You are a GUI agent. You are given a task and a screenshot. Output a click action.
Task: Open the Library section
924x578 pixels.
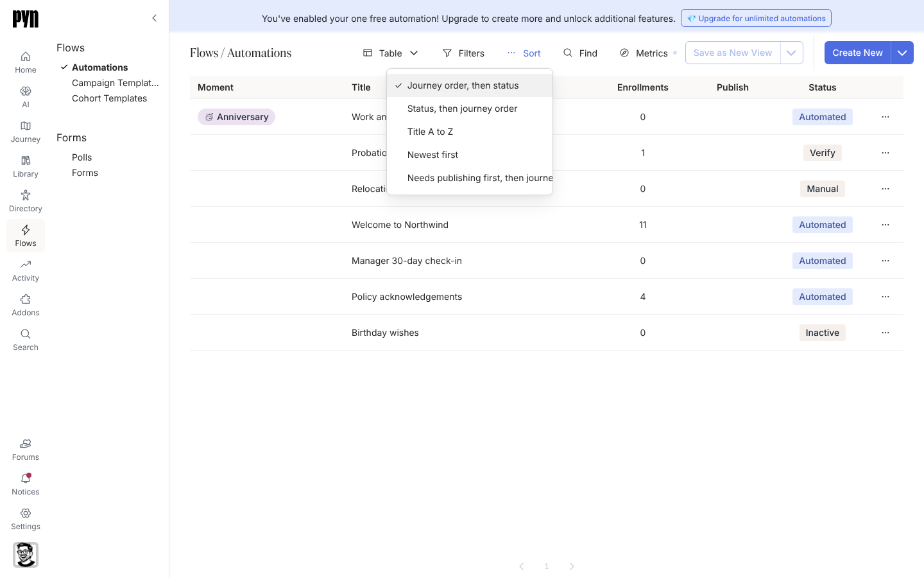pos(26,166)
